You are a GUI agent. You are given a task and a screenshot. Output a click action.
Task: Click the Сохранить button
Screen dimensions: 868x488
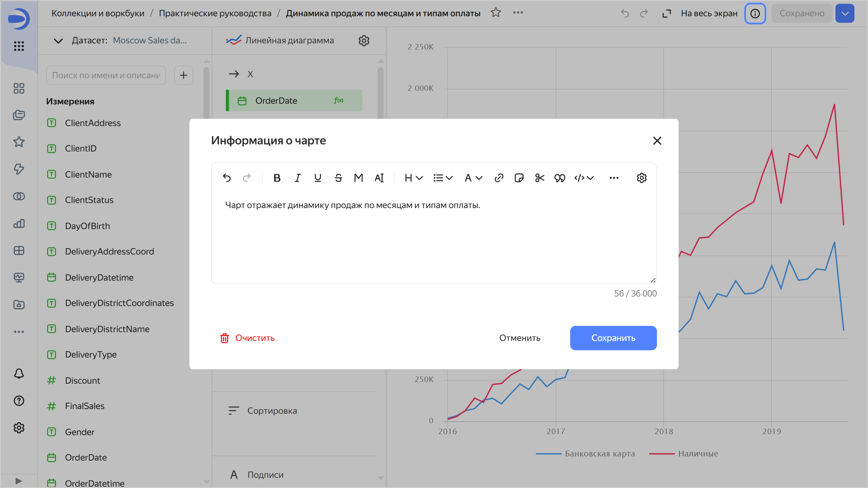[613, 338]
